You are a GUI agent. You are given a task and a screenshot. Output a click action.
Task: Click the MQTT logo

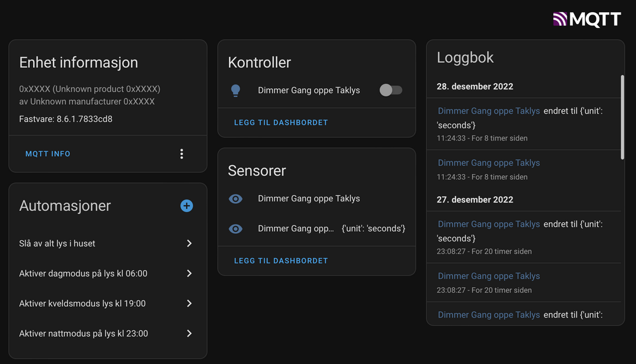tap(586, 19)
